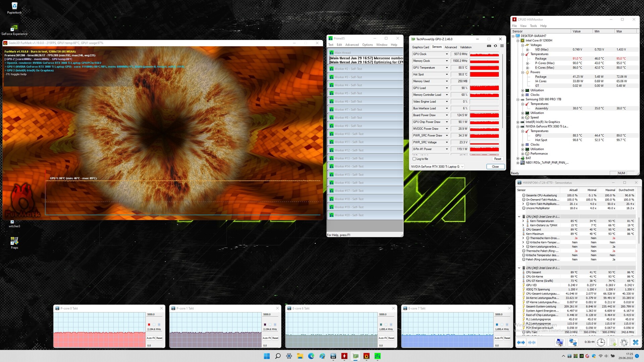Open GPU Clock sensor dropdown
Viewport: 644px width, 362px height.
[x=446, y=54]
